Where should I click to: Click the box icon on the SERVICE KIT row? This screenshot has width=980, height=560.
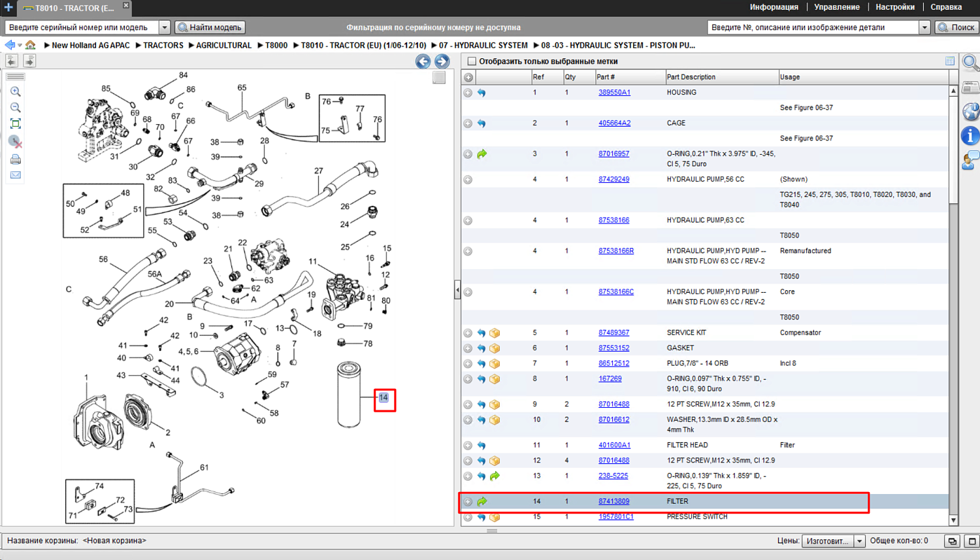[x=495, y=333]
